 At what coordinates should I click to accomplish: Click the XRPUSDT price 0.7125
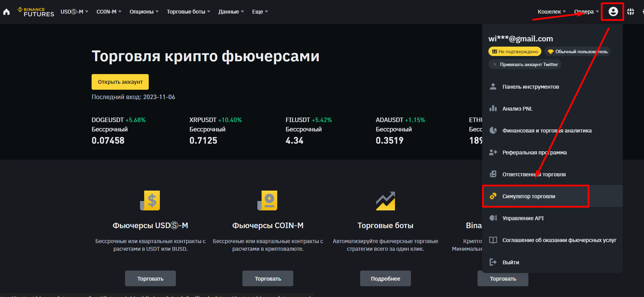pyautogui.click(x=203, y=141)
